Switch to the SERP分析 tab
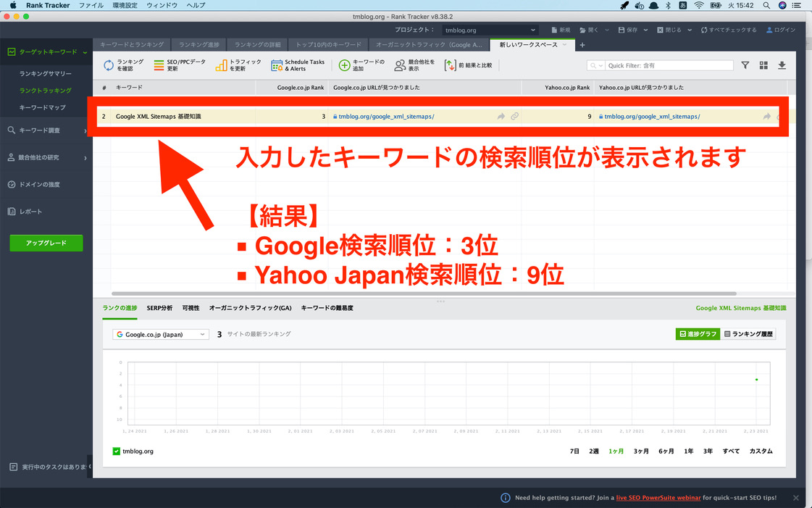This screenshot has height=508, width=812. [159, 308]
